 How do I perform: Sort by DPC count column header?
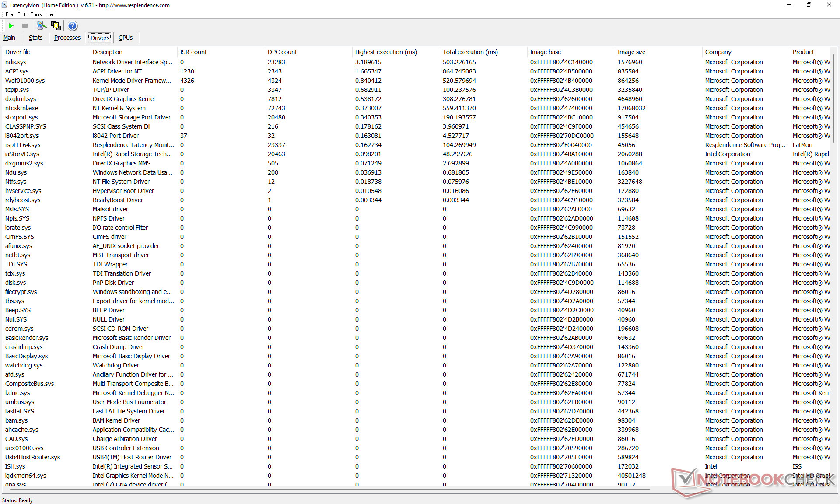282,52
